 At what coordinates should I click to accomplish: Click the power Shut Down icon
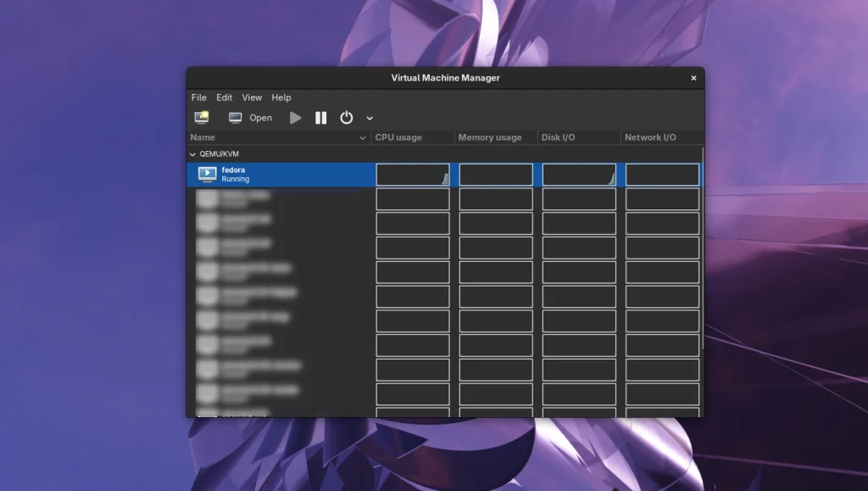coord(346,118)
